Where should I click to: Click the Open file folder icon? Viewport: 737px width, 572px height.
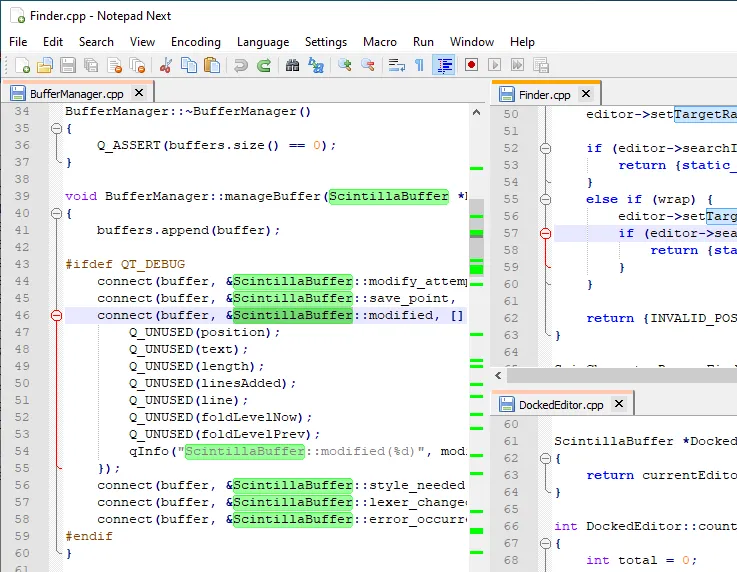click(x=44, y=66)
